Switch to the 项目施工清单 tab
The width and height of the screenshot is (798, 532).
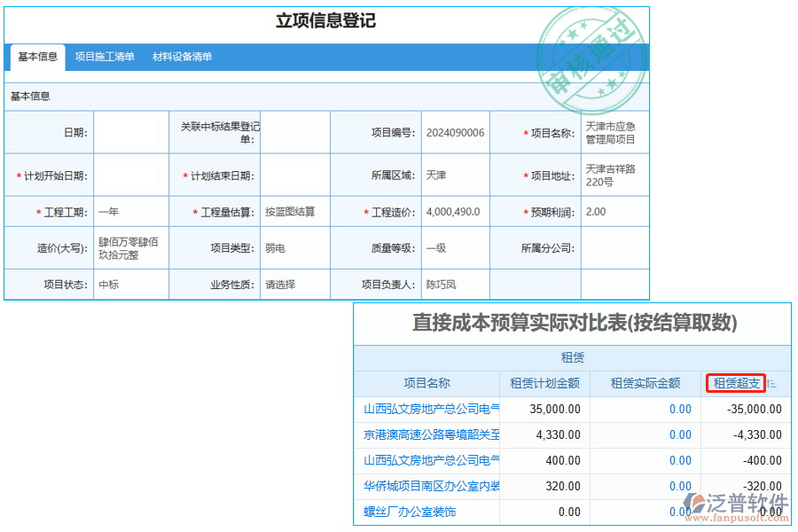point(106,57)
